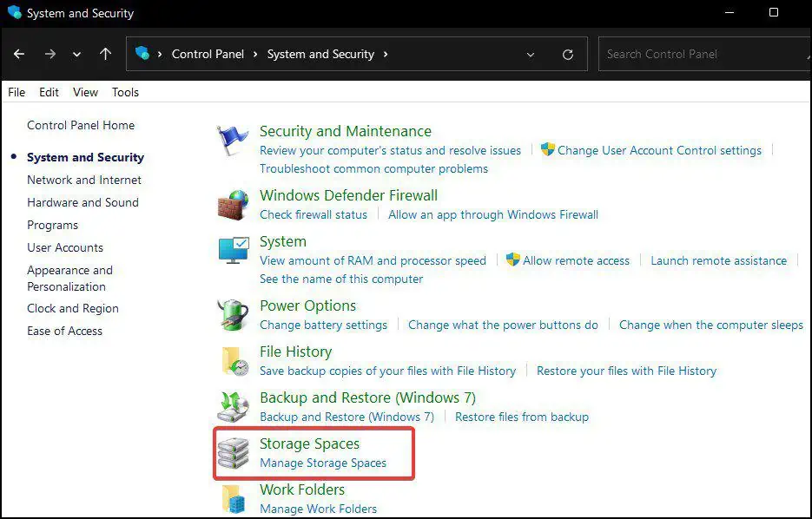This screenshot has height=519, width=812.
Task: Click the Work Folders icon
Action: coord(233,498)
